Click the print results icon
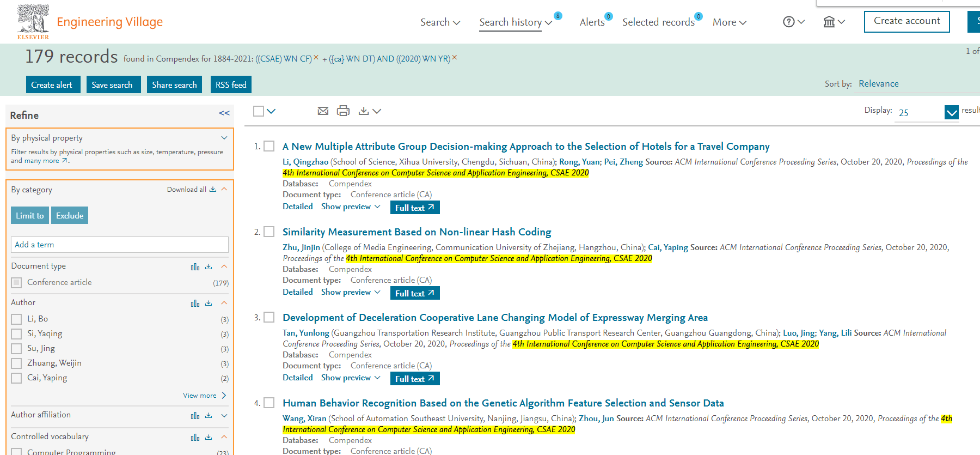980x455 pixels. [x=343, y=111]
